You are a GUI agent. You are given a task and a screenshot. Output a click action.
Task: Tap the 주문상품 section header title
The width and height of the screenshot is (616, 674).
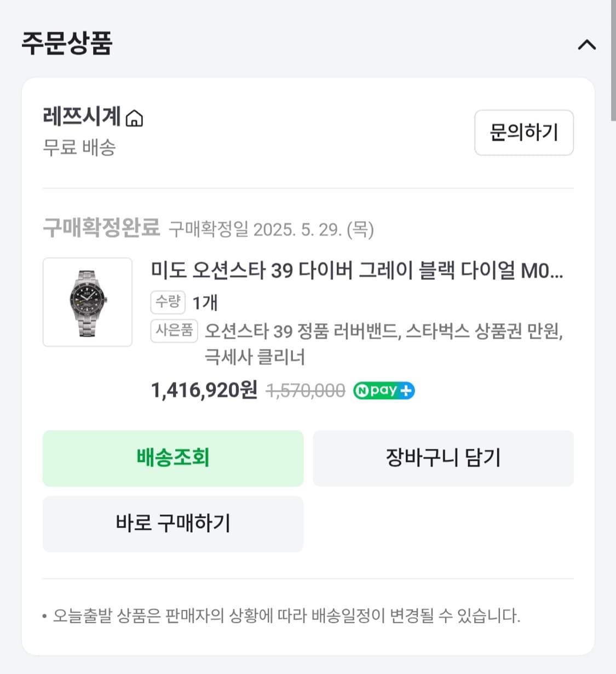pyautogui.click(x=67, y=43)
